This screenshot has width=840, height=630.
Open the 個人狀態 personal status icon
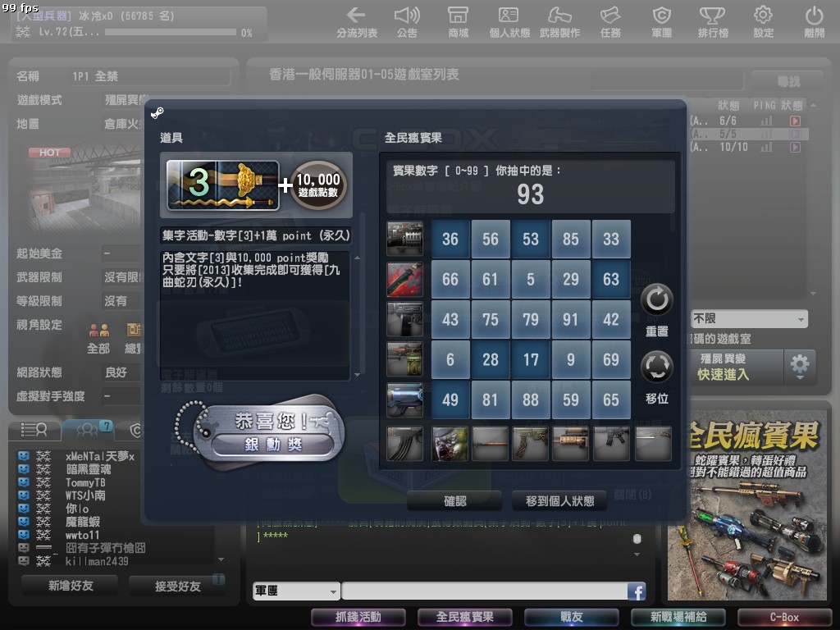pos(509,22)
